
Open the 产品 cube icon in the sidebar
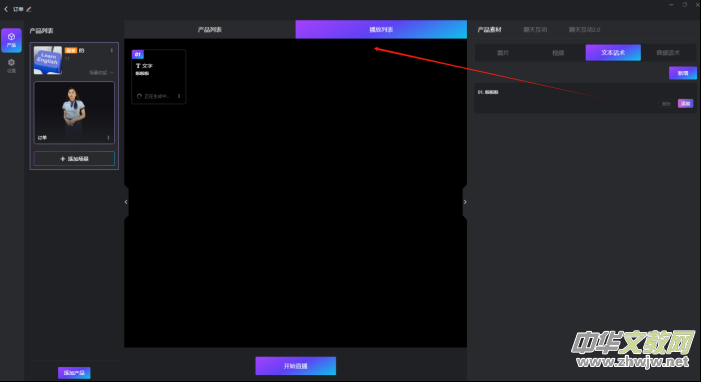point(12,40)
